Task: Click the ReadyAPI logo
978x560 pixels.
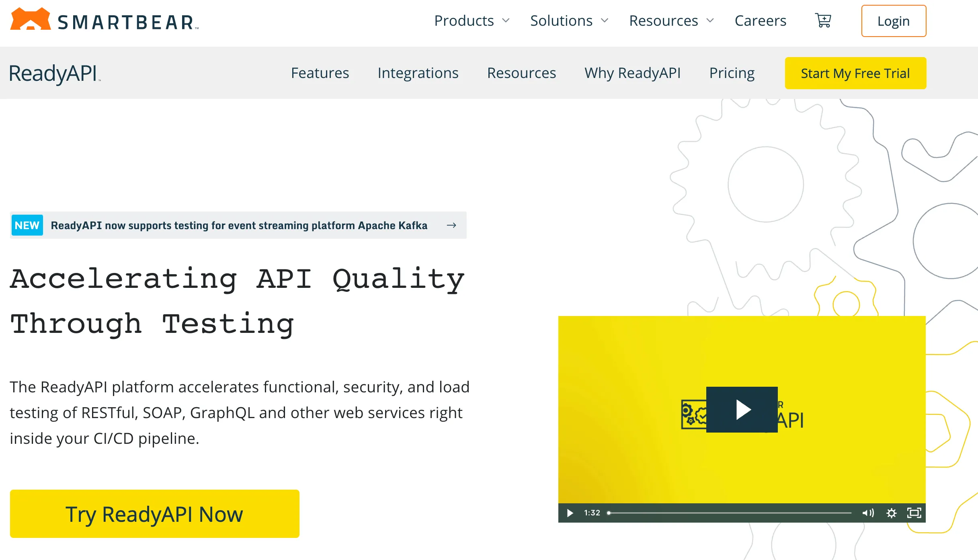Action: [53, 73]
